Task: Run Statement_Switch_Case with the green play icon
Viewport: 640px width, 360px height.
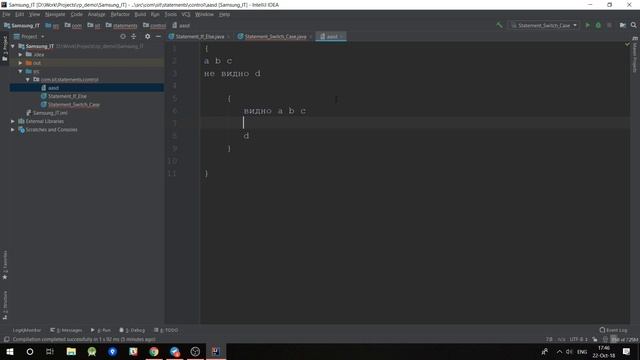Action: coord(587,25)
